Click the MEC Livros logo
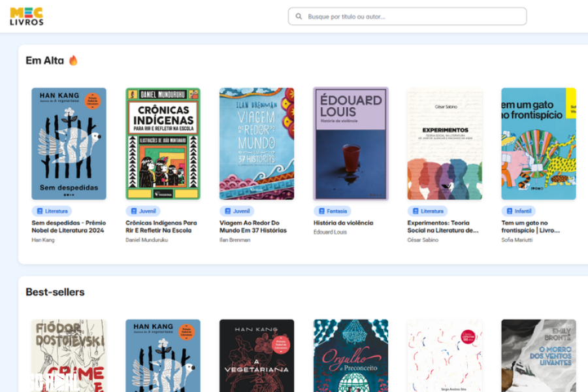 (x=25, y=16)
